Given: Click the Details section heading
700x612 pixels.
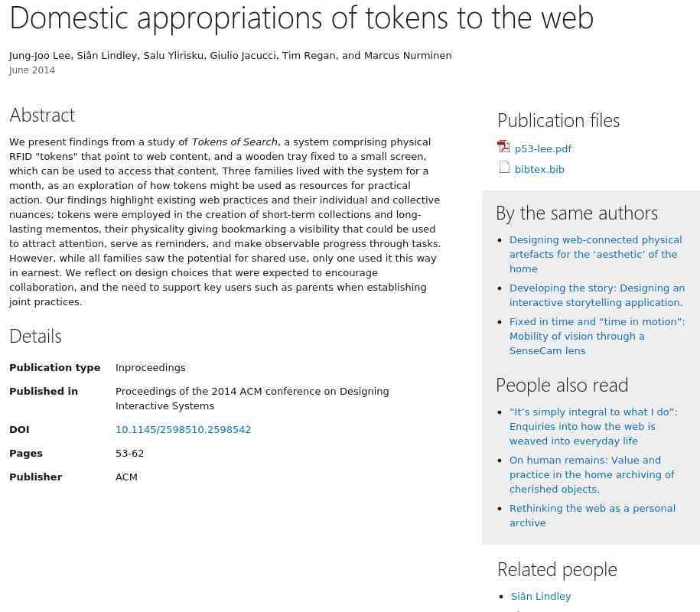Looking at the screenshot, I should (35, 336).
